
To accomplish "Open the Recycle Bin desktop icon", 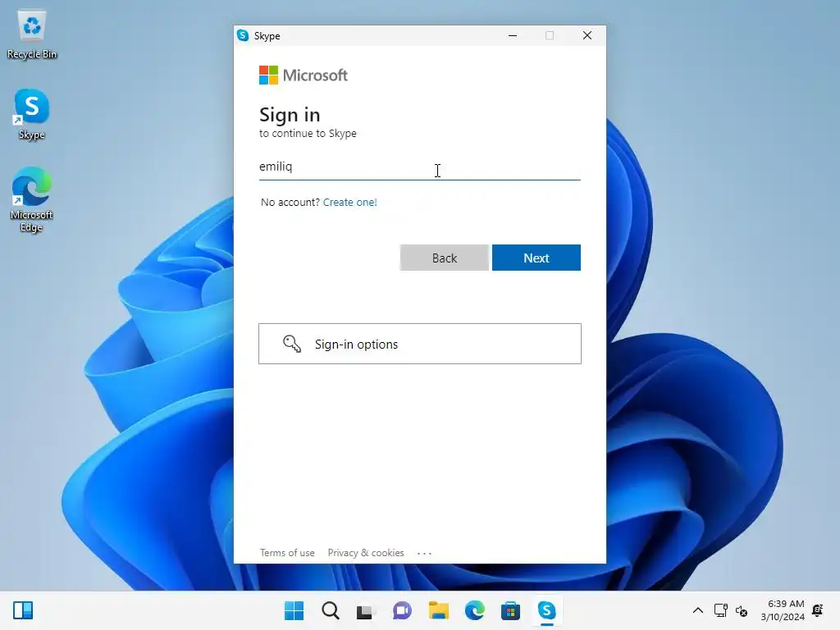I will [x=32, y=34].
